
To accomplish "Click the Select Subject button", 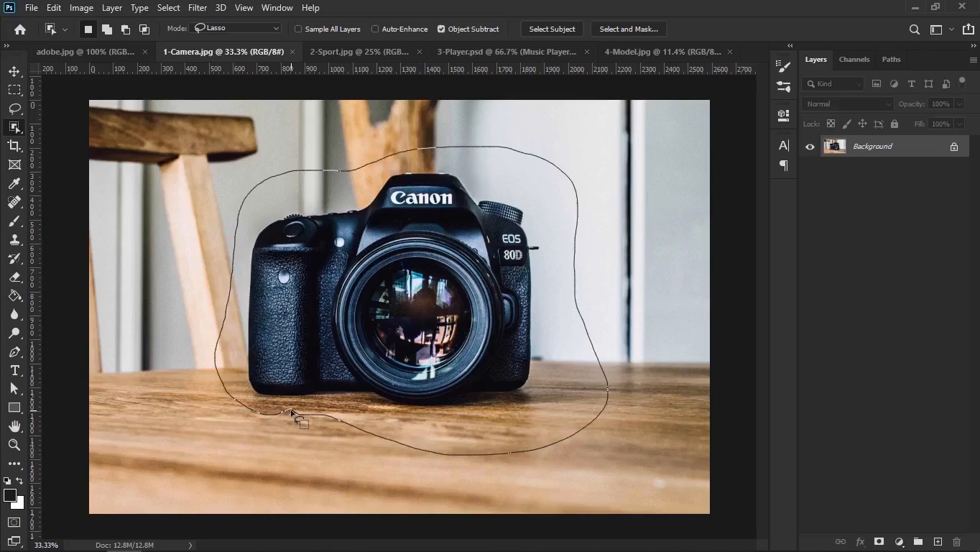I will pos(552,29).
